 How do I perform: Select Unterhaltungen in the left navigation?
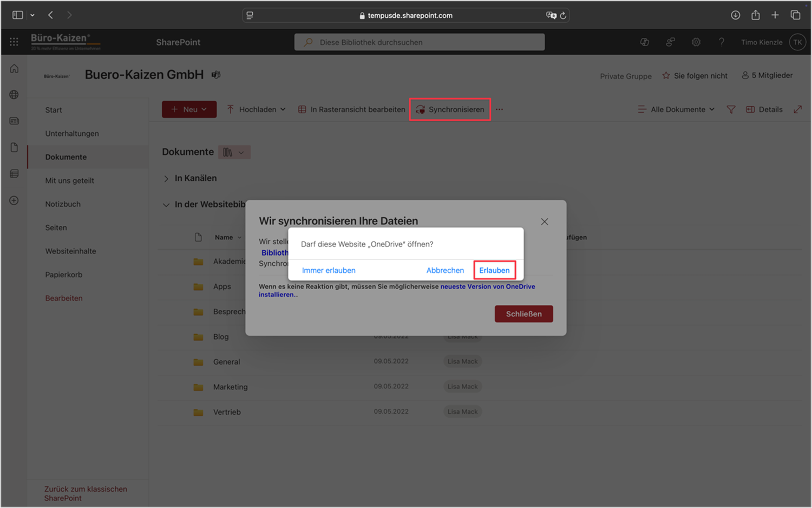coord(72,134)
